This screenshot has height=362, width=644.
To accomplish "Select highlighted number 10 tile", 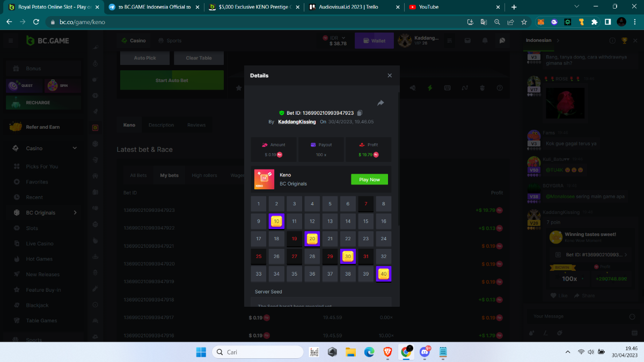I will (276, 221).
